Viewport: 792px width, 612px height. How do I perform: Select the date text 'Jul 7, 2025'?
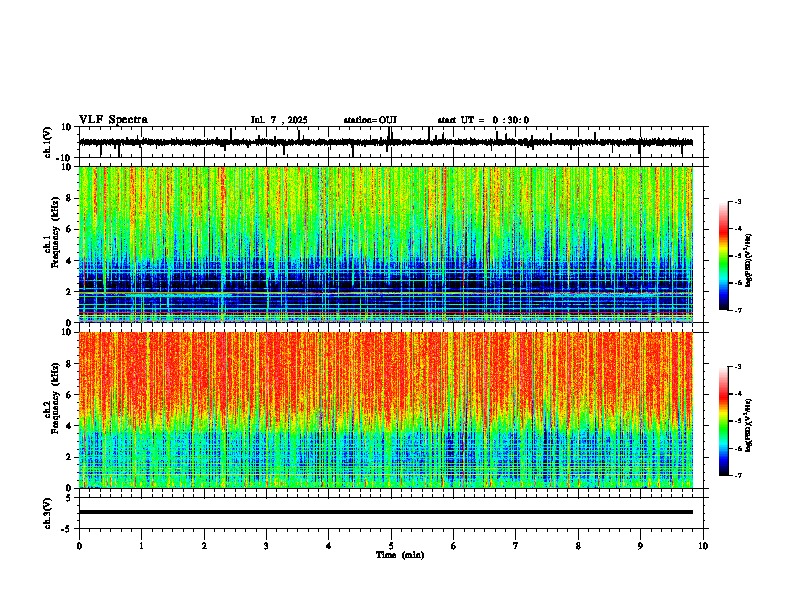279,120
